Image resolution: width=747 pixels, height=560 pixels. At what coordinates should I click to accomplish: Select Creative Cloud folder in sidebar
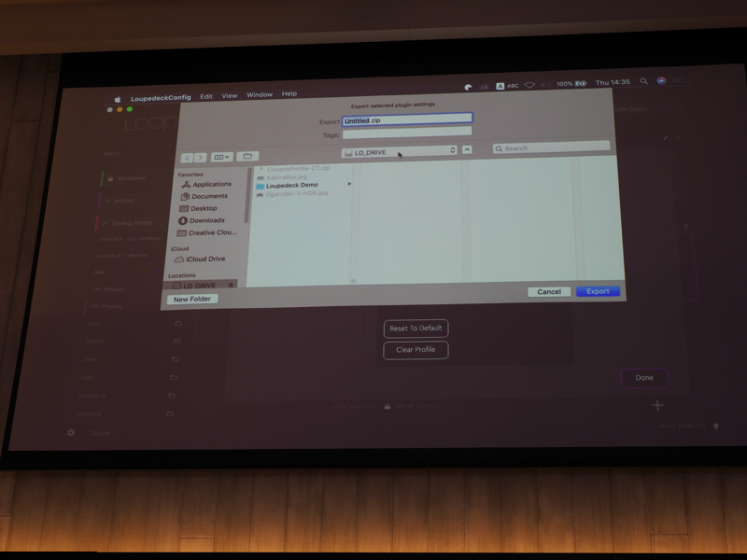point(206,232)
